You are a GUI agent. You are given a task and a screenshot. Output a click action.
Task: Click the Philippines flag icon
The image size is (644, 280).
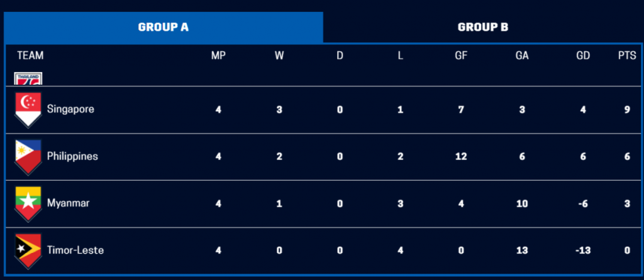point(28,156)
